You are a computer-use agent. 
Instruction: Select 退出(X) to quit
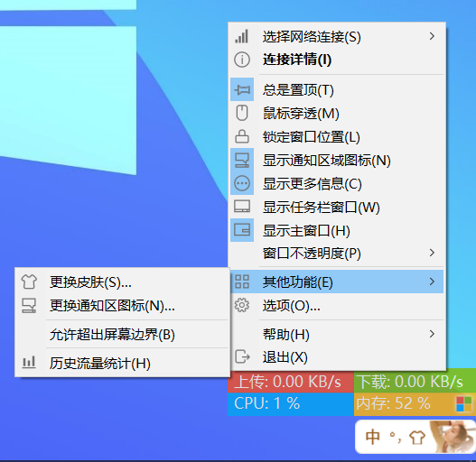337,356
